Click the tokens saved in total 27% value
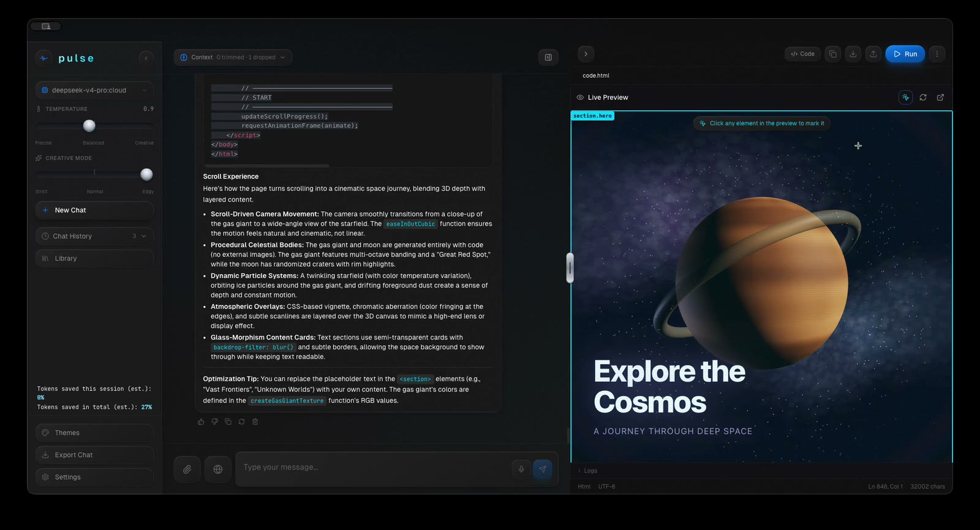The width and height of the screenshot is (980, 530). pos(146,407)
